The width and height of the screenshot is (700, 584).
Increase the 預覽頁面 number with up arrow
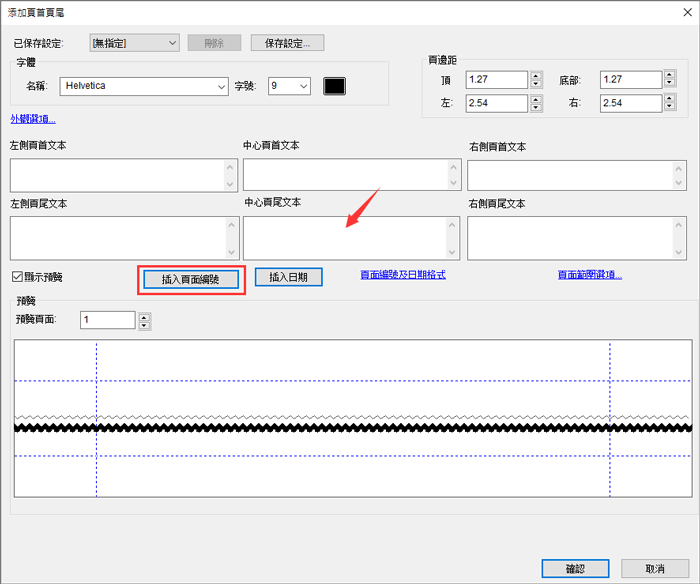145,316
